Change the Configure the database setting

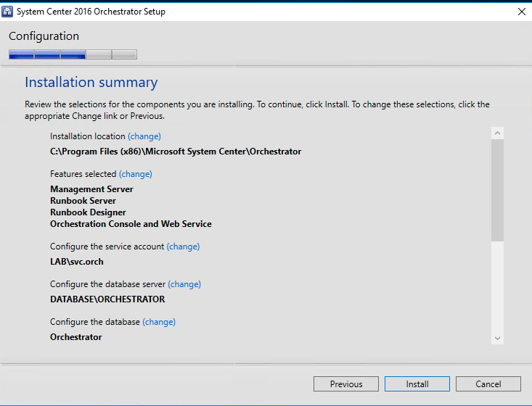159,322
